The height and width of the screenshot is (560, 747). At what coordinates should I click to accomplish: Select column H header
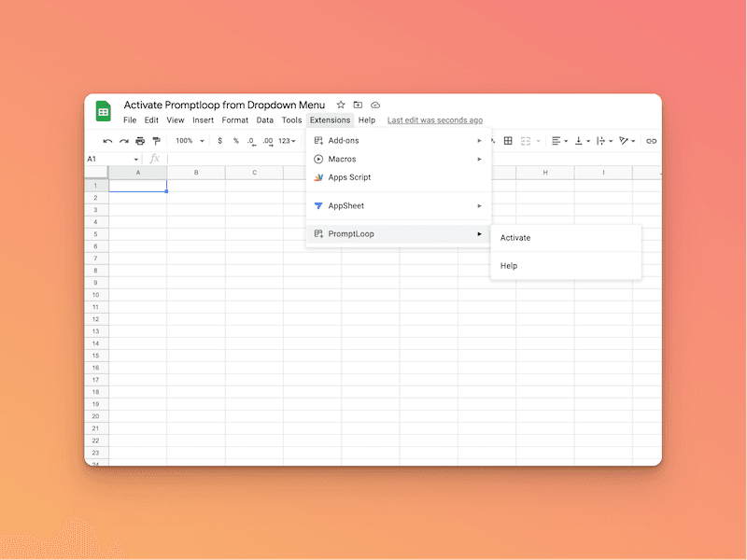545,173
